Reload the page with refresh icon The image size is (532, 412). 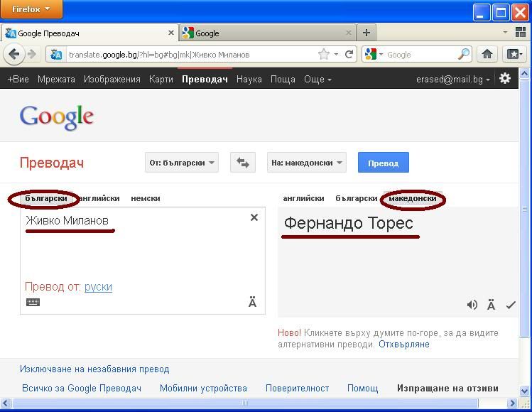[x=349, y=54]
